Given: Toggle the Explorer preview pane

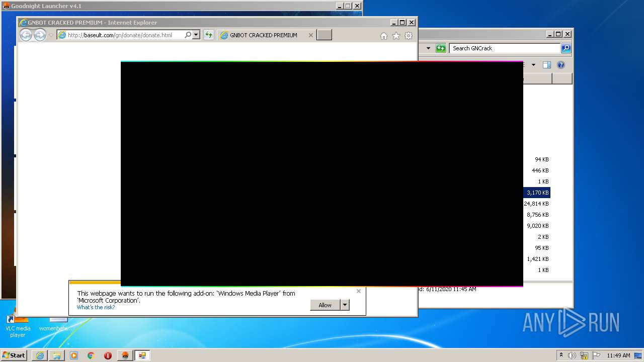Looking at the screenshot, I should point(547,65).
